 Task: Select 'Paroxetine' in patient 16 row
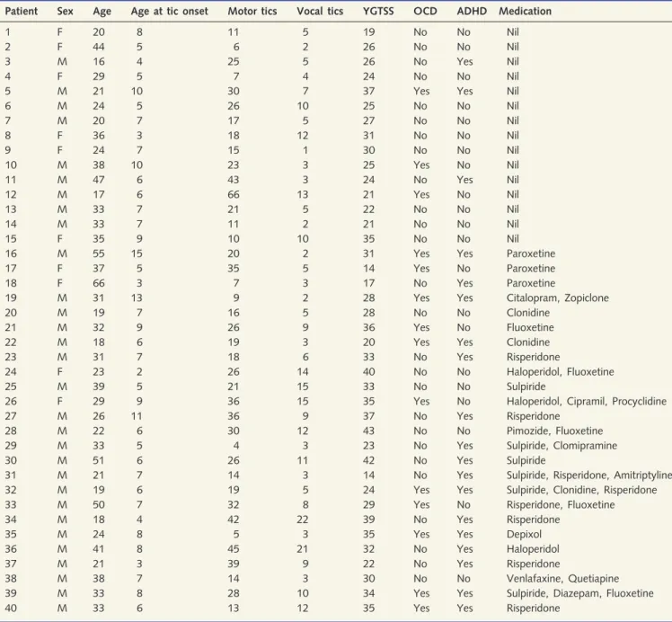click(531, 253)
